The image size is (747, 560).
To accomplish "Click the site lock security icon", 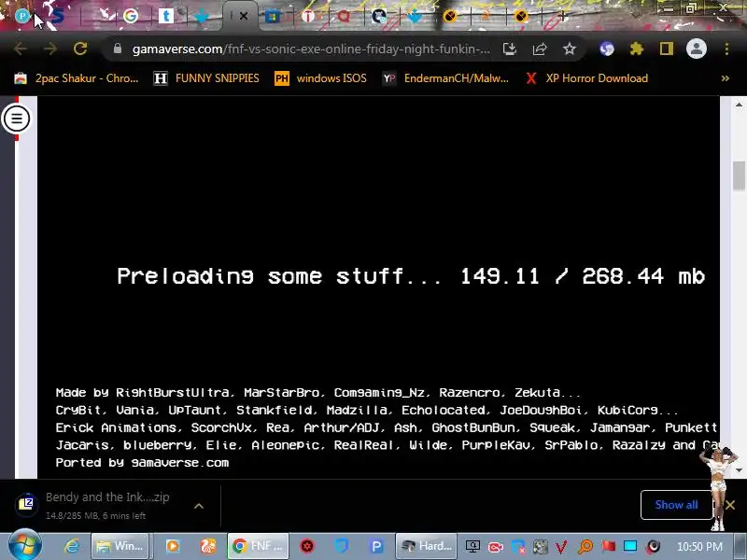I will tap(118, 49).
